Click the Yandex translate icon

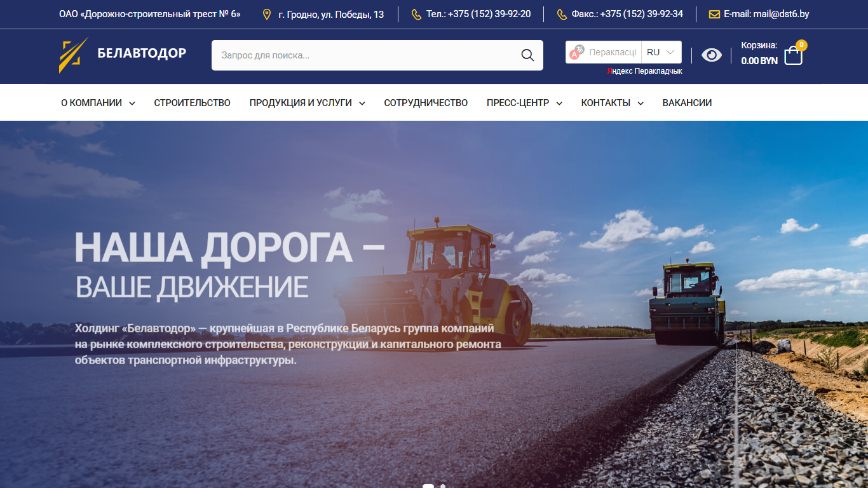(576, 52)
